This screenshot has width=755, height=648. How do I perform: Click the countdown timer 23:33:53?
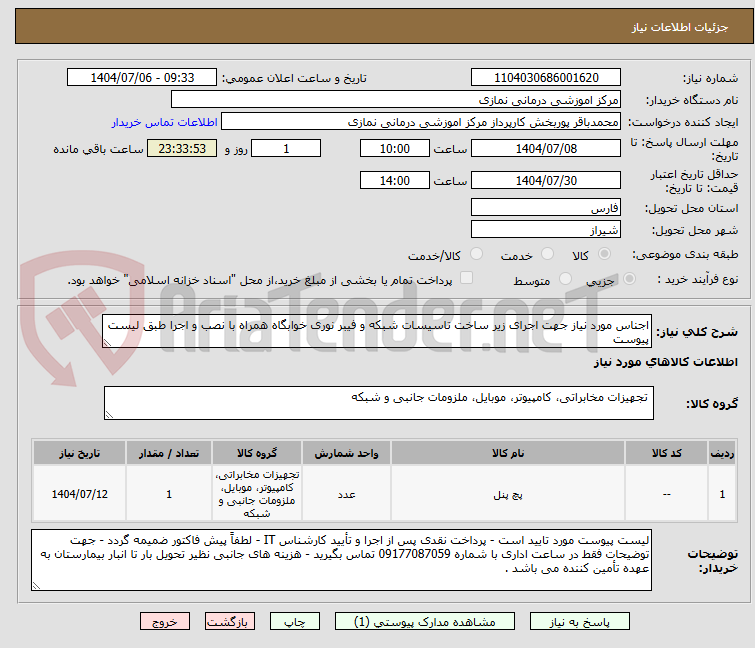(182, 148)
